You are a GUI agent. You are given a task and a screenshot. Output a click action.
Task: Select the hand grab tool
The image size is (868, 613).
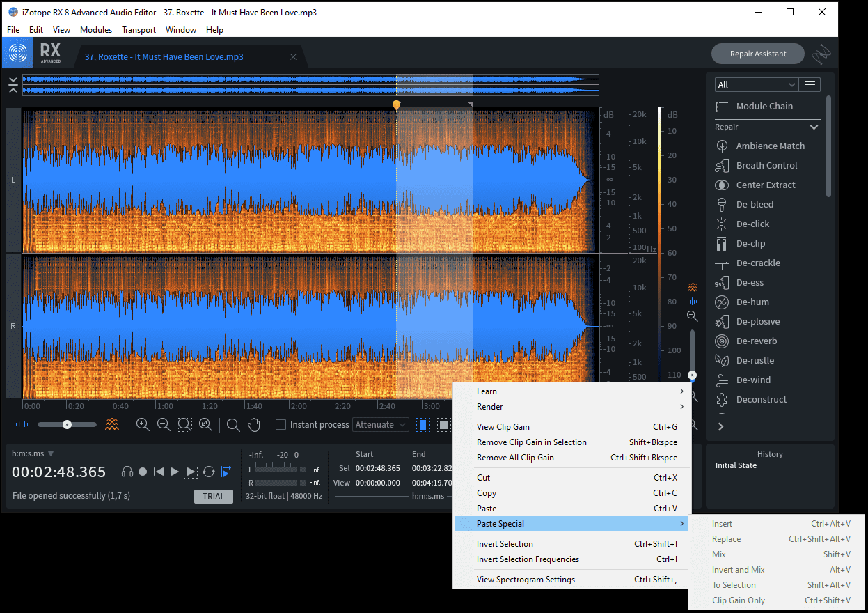(x=255, y=424)
